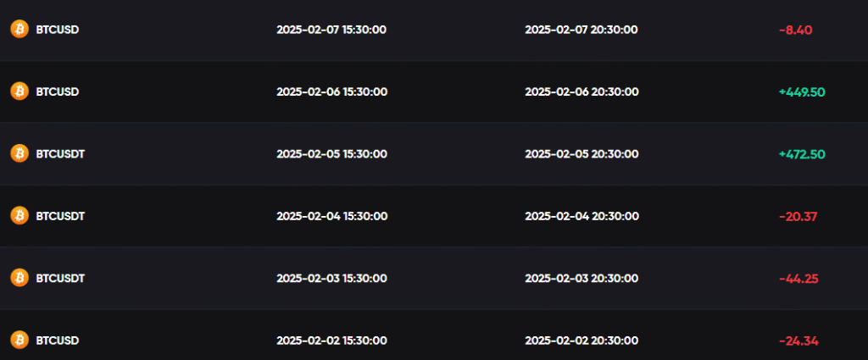Select BTCUSD label for 2025-02-02 trade
868x360 pixels.
point(58,340)
